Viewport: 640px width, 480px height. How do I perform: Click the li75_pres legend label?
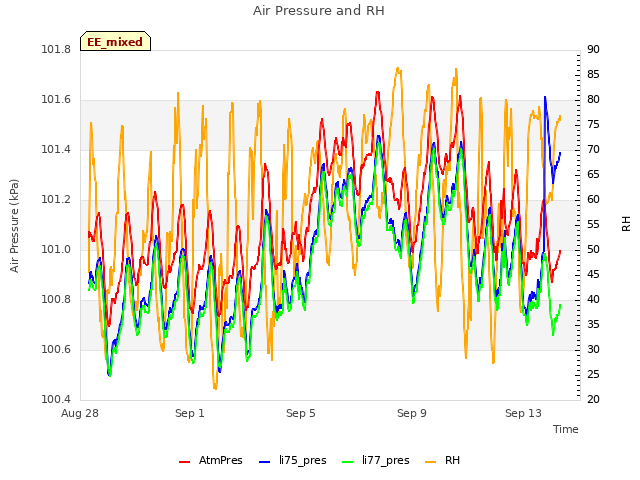click(x=302, y=461)
